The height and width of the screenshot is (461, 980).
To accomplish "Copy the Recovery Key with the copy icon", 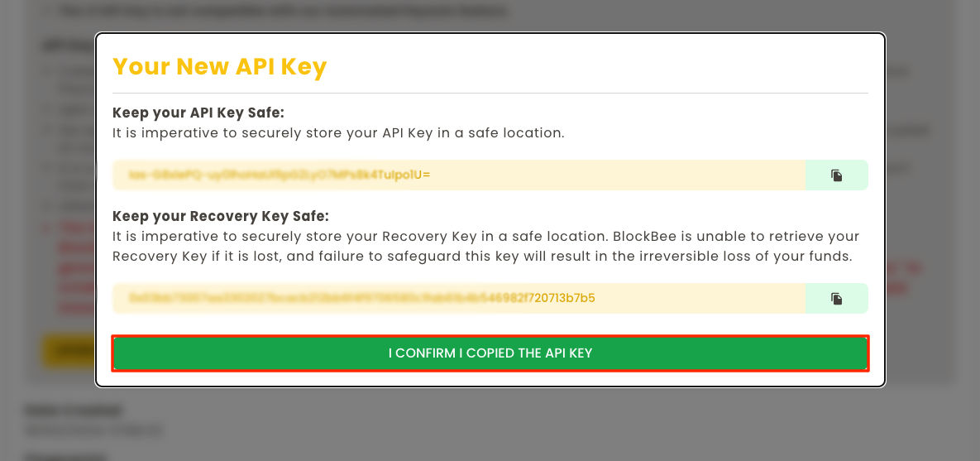I will click(x=836, y=298).
